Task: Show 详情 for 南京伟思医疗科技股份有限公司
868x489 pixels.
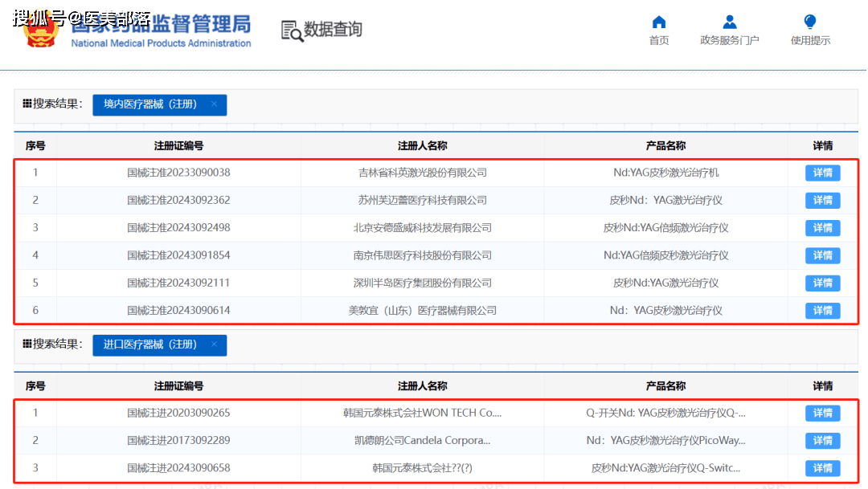Action: (822, 255)
